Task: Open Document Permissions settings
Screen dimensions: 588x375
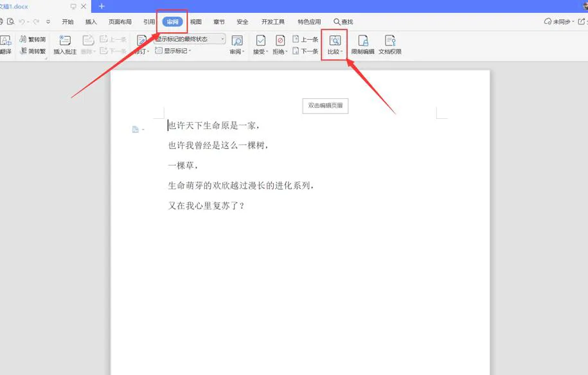Action: [x=389, y=44]
